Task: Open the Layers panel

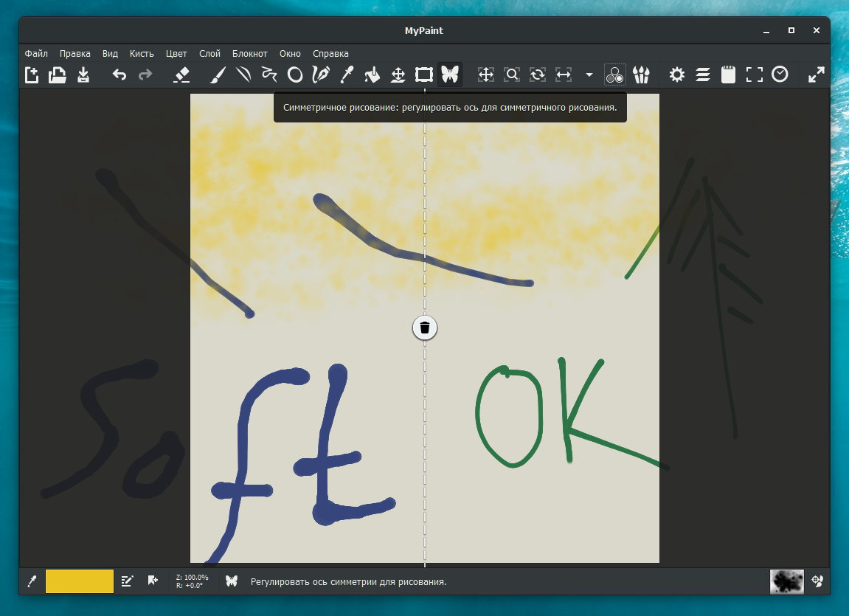Action: [703, 75]
